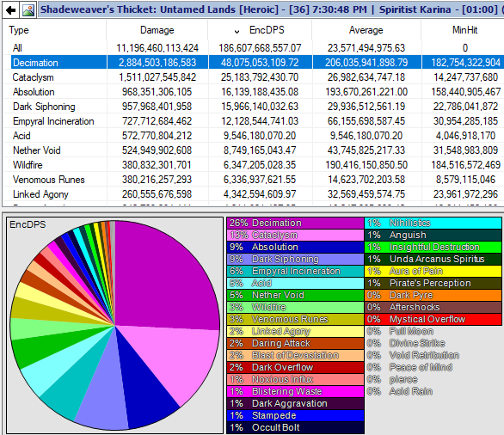Click the image snapshot icon
Viewport: 504px width, 435px height.
[x=28, y=10]
